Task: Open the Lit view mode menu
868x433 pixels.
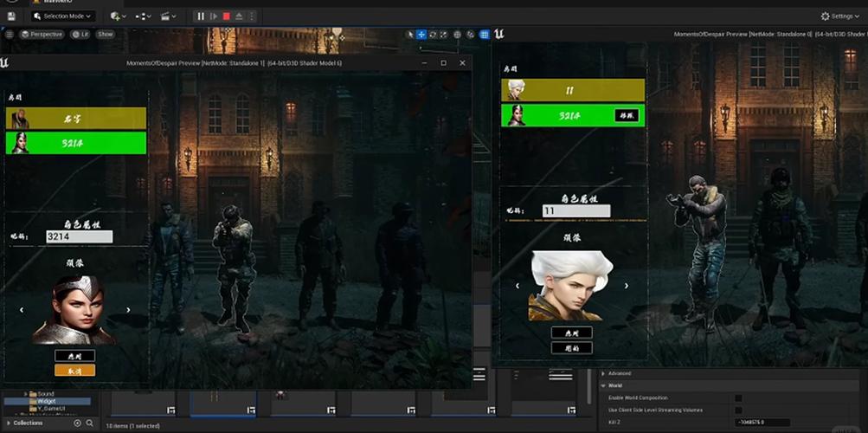Action: coord(80,35)
